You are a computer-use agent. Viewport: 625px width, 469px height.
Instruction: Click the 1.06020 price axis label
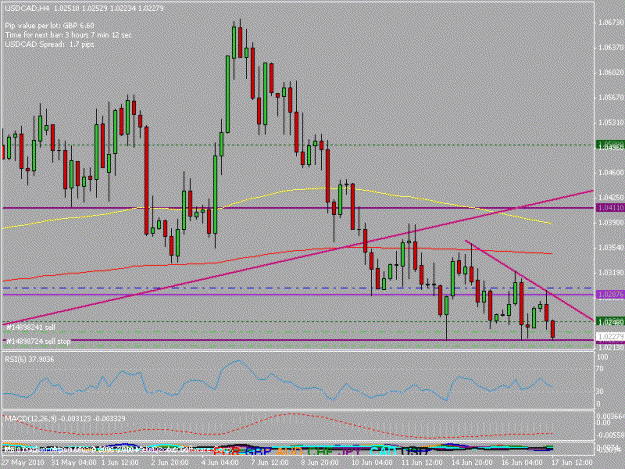point(611,73)
